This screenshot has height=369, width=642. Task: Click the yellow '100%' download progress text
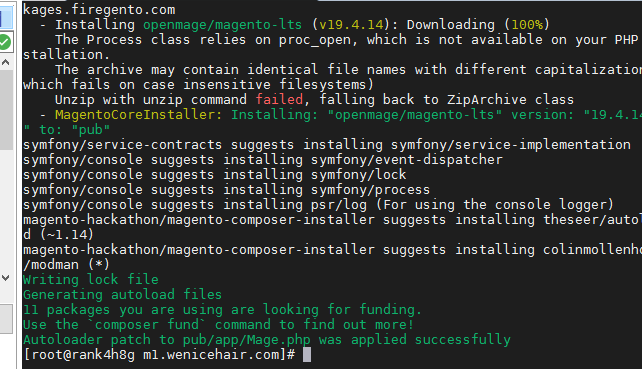(527, 25)
